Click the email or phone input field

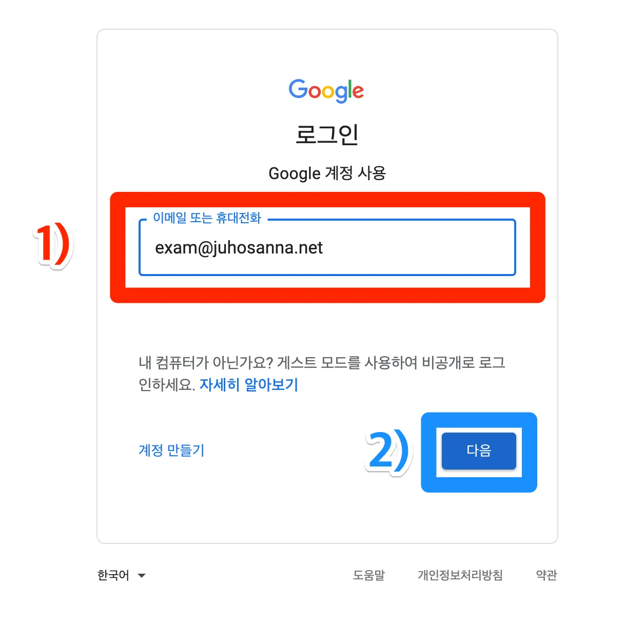pyautogui.click(x=327, y=247)
